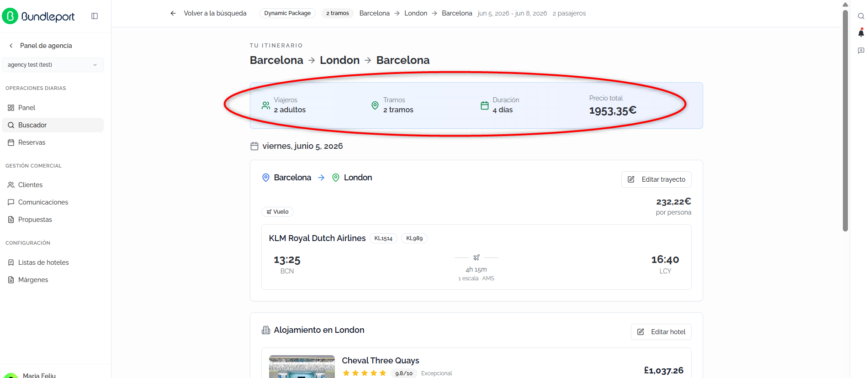The width and height of the screenshot is (868, 378).
Task: Click Volver a la búsqueda link
Action: pyautogui.click(x=215, y=13)
